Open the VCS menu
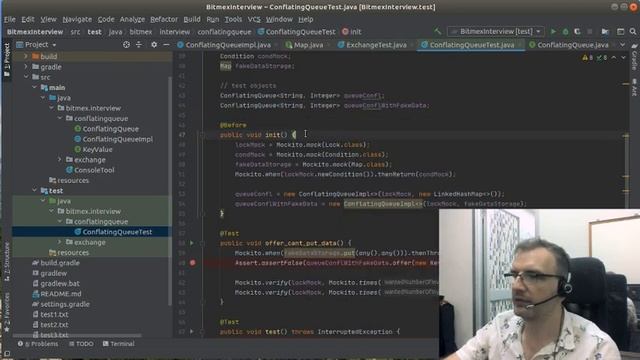Image resolution: width=640 pixels, height=360 pixels. 254,19
